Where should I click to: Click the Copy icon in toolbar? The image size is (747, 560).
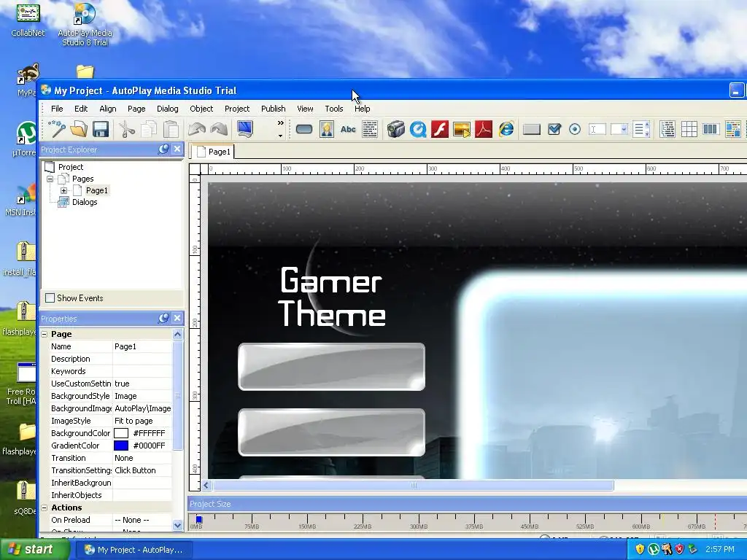tap(149, 129)
